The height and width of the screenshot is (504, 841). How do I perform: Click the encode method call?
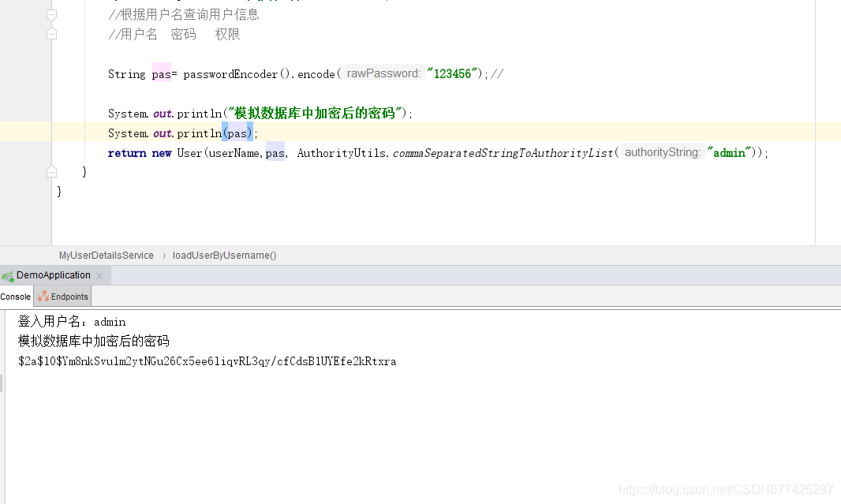point(316,74)
